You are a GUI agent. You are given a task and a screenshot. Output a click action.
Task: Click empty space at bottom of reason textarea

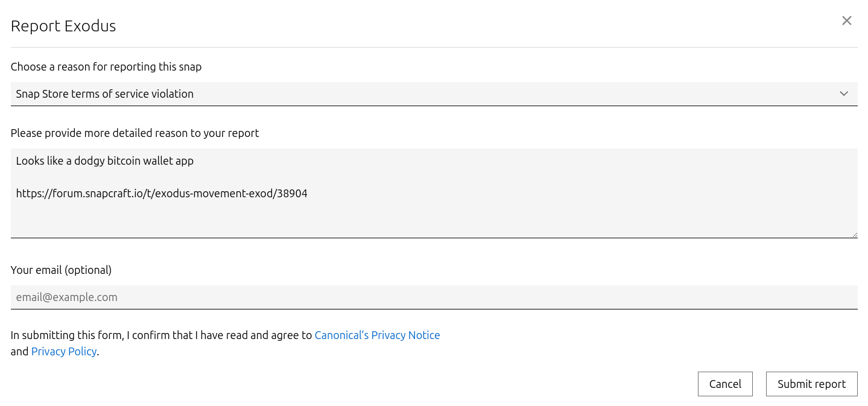434,220
